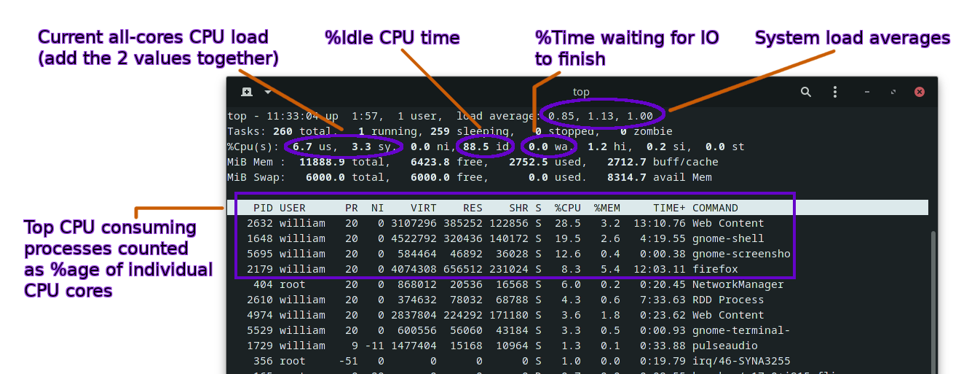
Task: Click the terminal vertical scrollbar
Action: pyautogui.click(x=933, y=303)
